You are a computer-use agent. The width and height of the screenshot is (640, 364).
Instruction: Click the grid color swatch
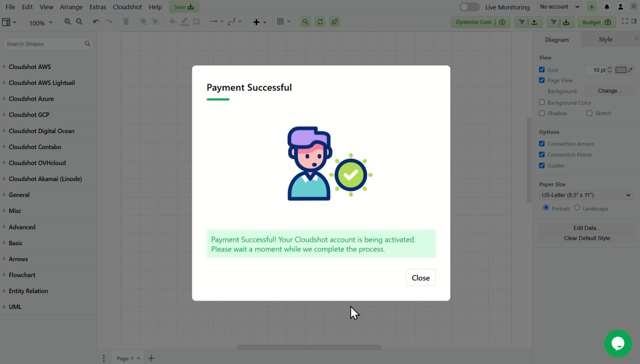point(621,70)
